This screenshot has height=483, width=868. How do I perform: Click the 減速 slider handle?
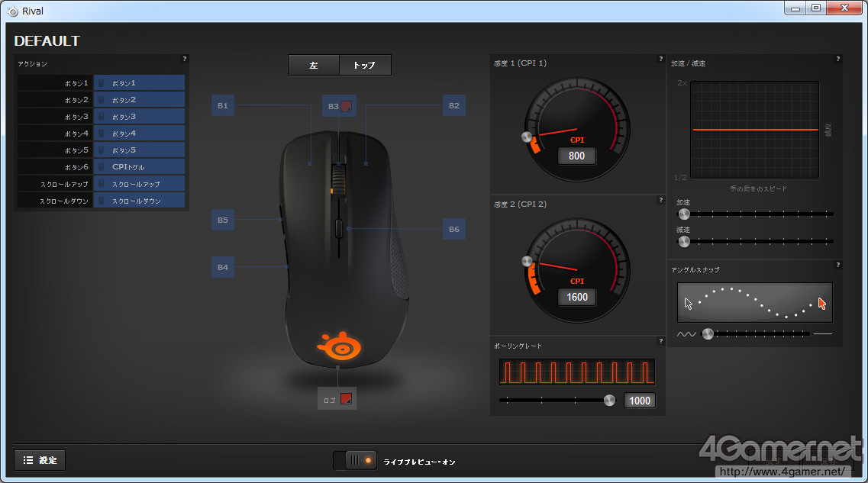pyautogui.click(x=684, y=241)
